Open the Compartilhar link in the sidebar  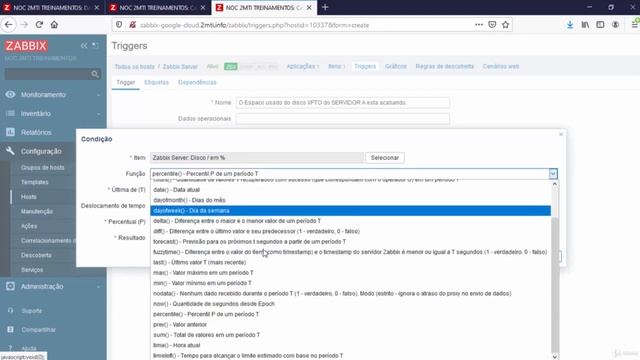[38, 329]
